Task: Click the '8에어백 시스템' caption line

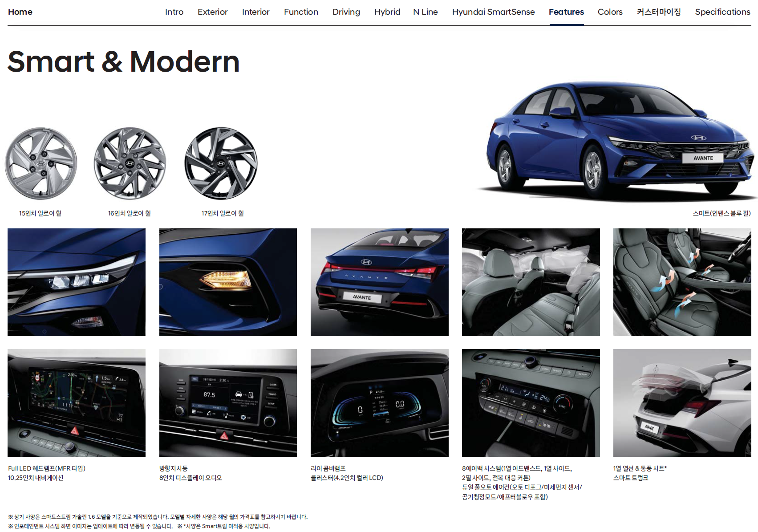Action: (x=517, y=468)
